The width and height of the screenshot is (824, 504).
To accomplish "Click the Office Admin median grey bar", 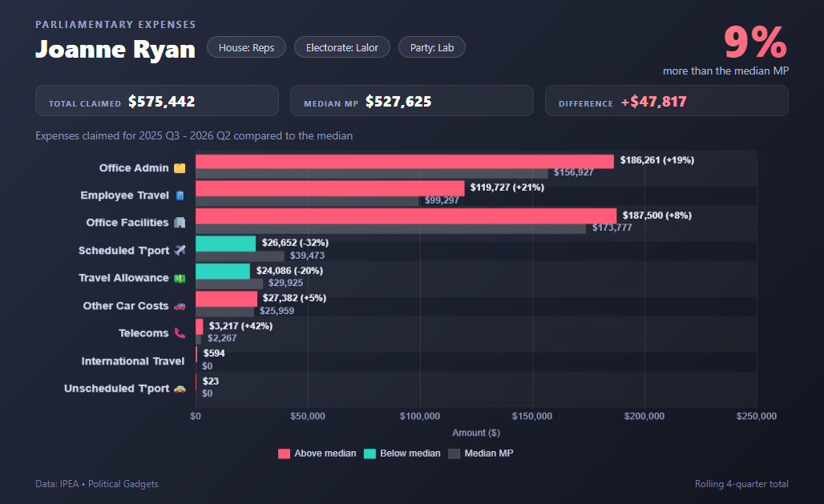I will click(372, 173).
